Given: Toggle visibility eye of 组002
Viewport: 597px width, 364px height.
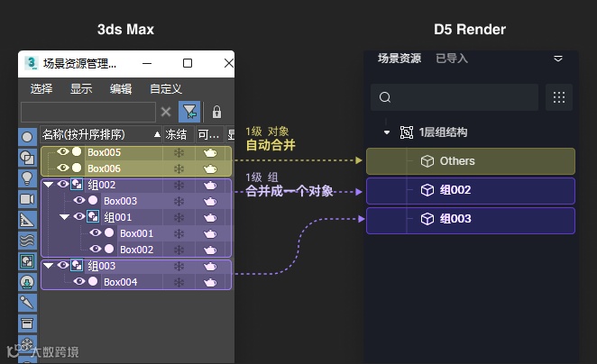Looking at the screenshot, I should (x=63, y=184).
